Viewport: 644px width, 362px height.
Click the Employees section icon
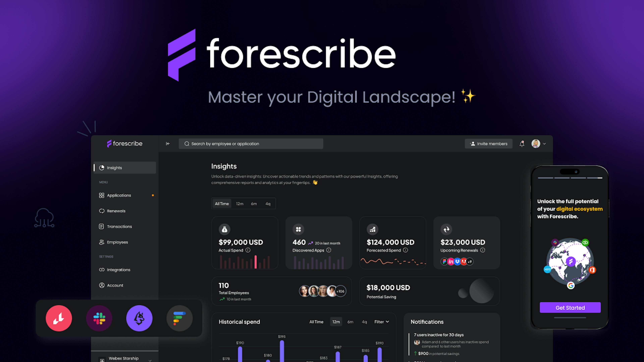(101, 242)
